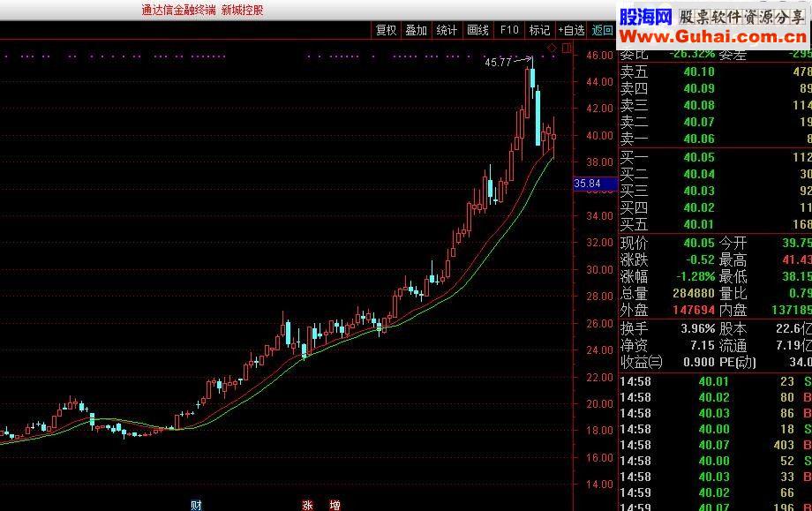Click the 45.77 high price label
The height and width of the screenshot is (511, 812).
pyautogui.click(x=498, y=63)
